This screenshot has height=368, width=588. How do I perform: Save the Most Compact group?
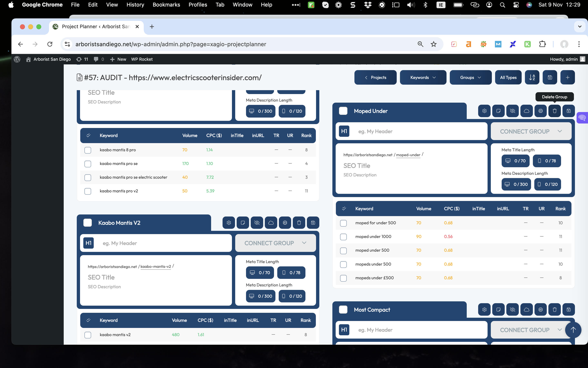coord(569,310)
